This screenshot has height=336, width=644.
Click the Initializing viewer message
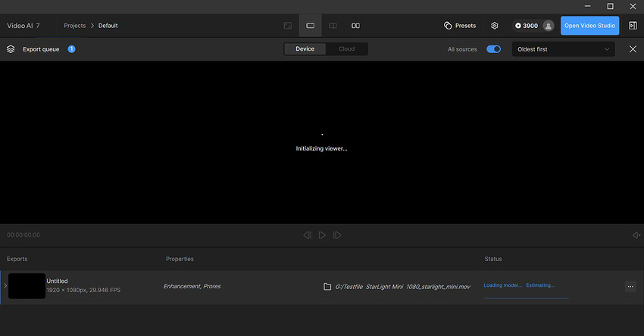tap(321, 148)
